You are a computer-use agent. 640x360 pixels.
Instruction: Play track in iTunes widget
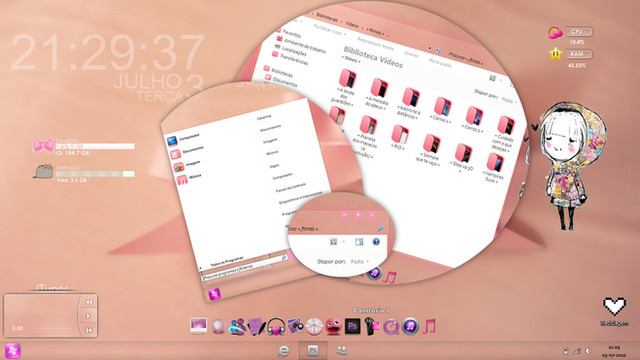(88, 316)
